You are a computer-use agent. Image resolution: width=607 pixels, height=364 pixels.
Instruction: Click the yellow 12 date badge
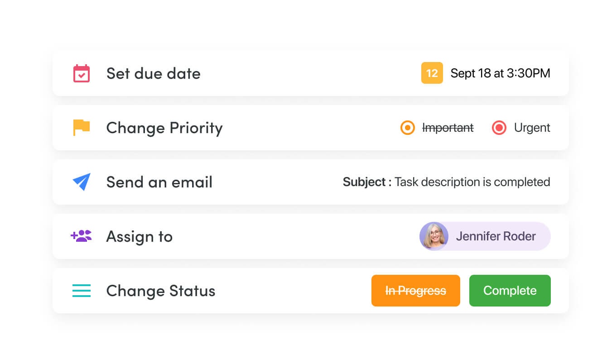pyautogui.click(x=432, y=73)
